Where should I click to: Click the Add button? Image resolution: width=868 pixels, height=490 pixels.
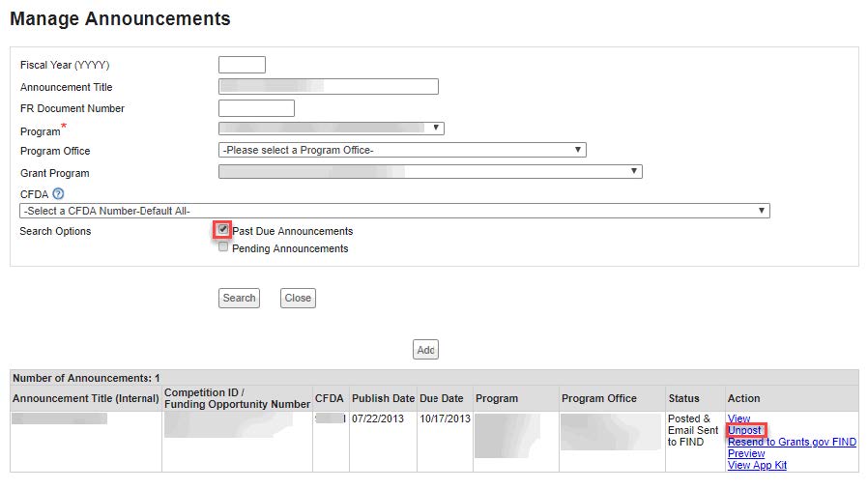pyautogui.click(x=425, y=350)
